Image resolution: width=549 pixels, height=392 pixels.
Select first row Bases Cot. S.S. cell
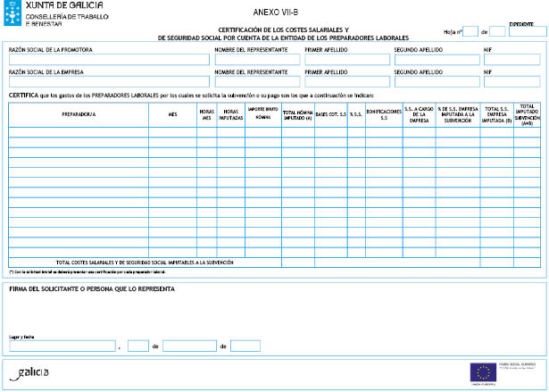point(330,132)
